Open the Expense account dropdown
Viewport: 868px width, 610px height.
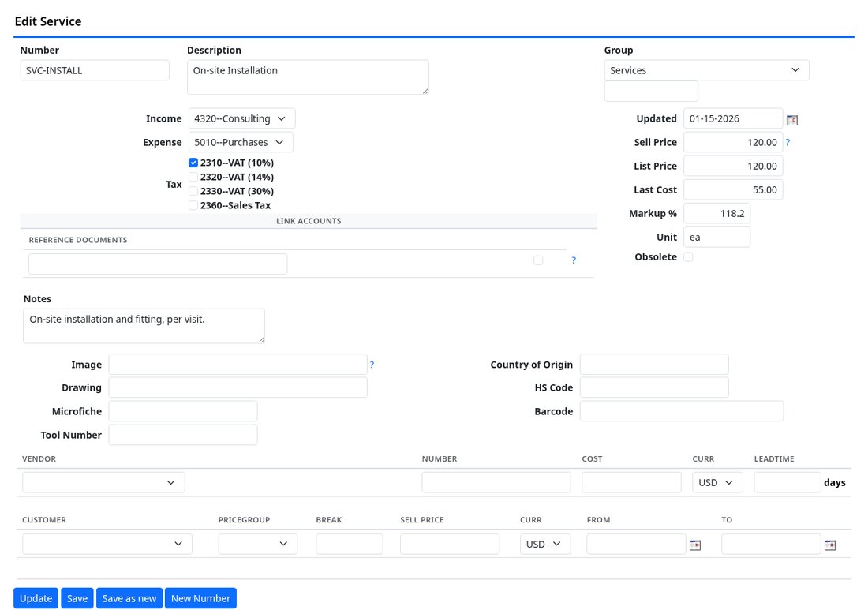241,142
